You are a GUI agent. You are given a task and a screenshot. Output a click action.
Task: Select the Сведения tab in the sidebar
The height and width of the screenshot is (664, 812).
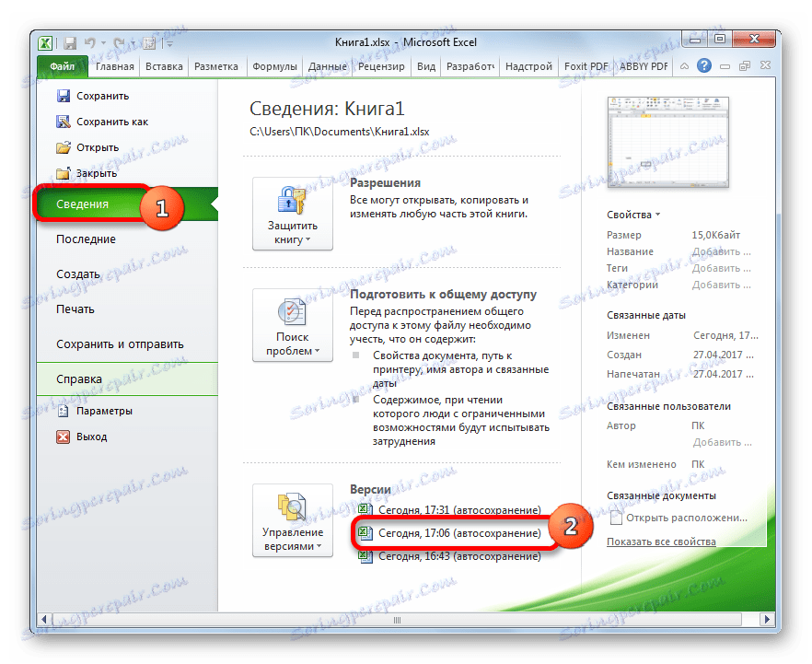coord(127,204)
